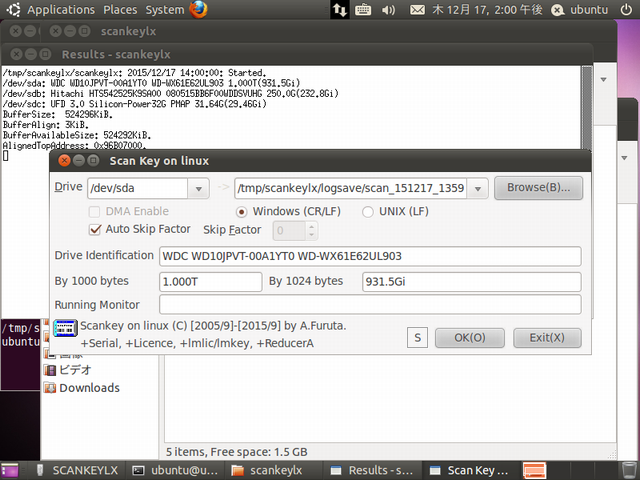Decrease the Skip Factor spinner value
The image size is (640, 480).
[311, 235]
